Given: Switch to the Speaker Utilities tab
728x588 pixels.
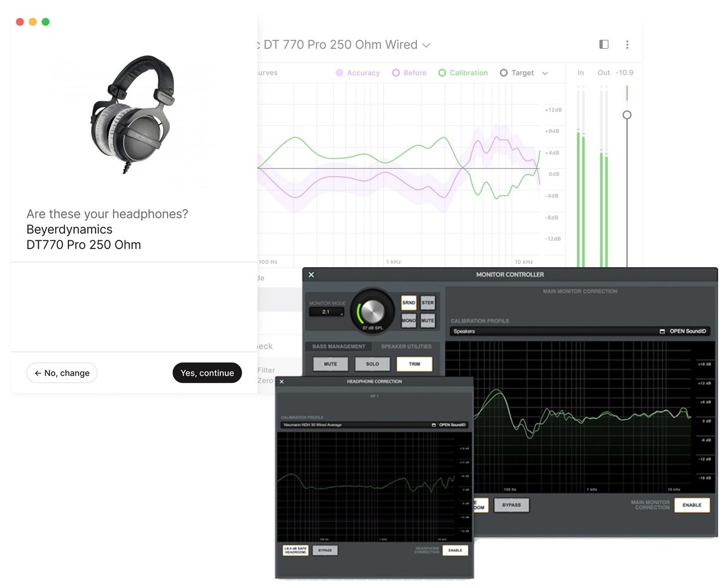Looking at the screenshot, I should coord(407,346).
